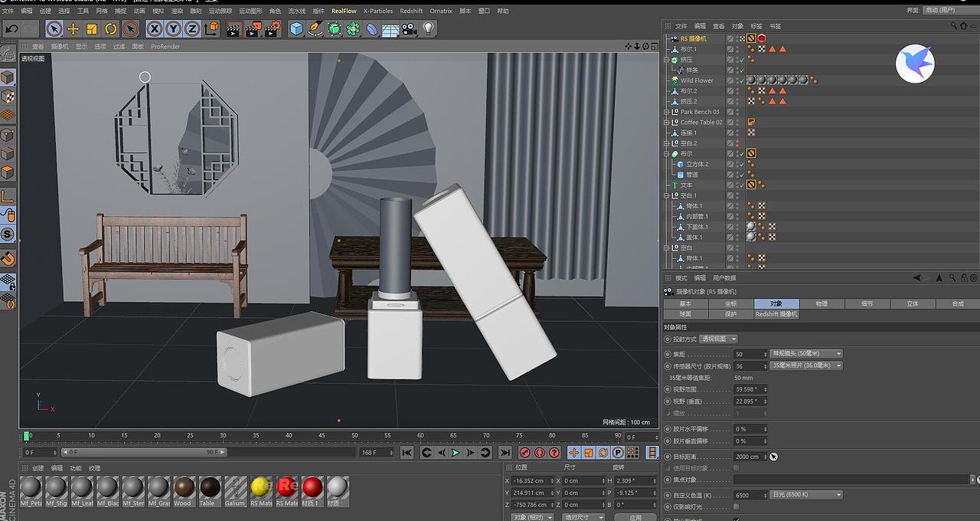Click the red record keyframe button
The image size is (980, 521).
524,453
